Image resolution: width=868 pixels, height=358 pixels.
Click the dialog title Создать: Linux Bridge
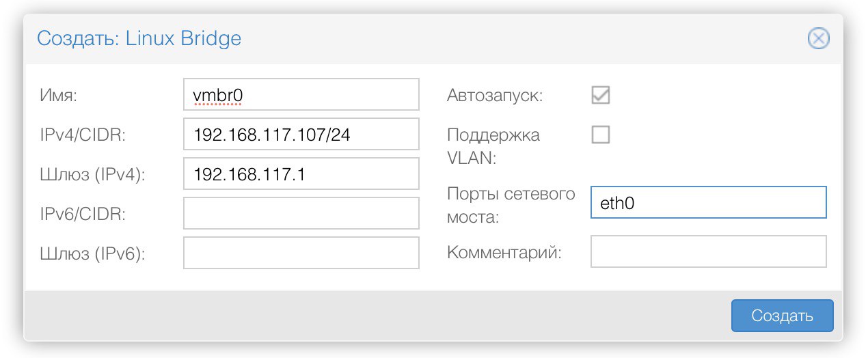coord(139,38)
